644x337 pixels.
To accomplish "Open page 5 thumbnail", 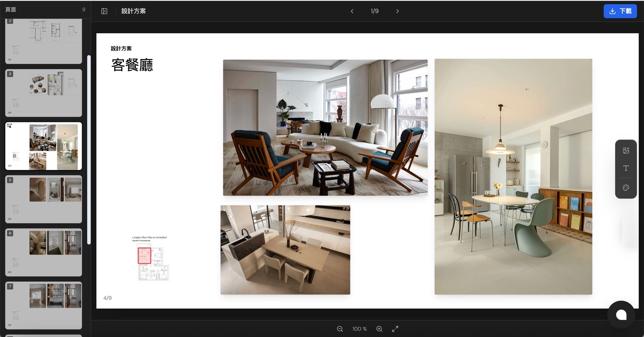I will tap(43, 199).
